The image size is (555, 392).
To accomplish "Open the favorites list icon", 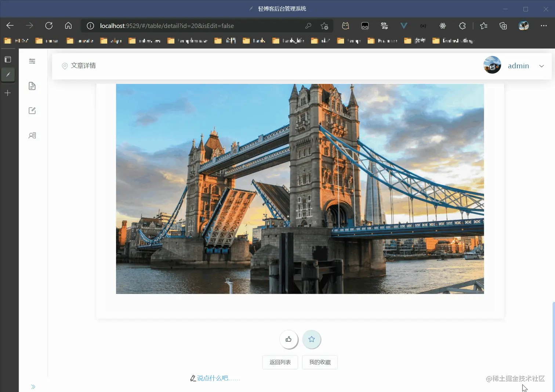I will tap(484, 26).
